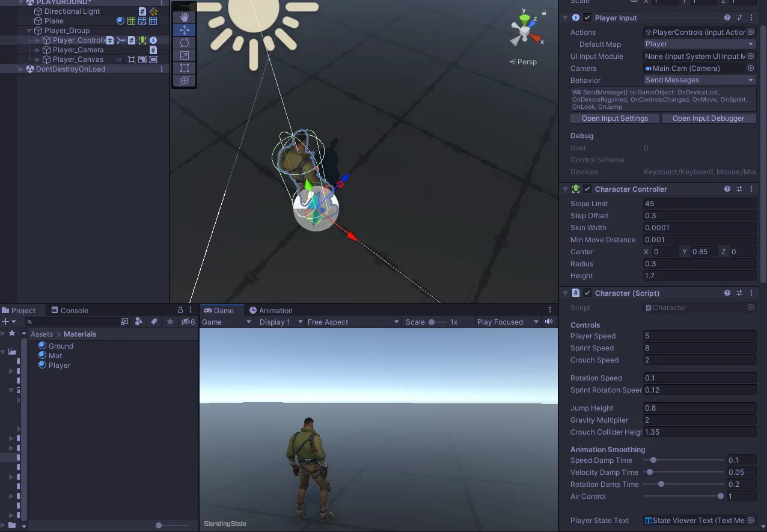The height and width of the screenshot is (532, 767).
Task: Toggle hidden packages visibility in Project
Action: [x=188, y=322]
